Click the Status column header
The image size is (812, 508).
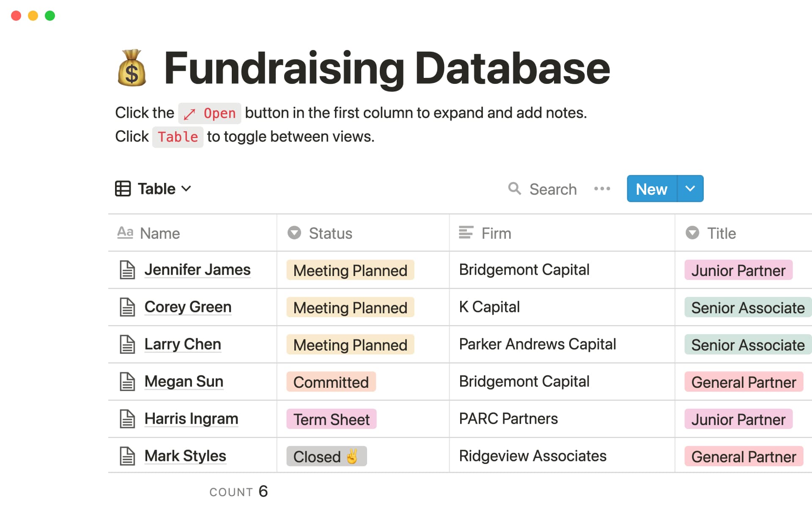click(x=330, y=233)
